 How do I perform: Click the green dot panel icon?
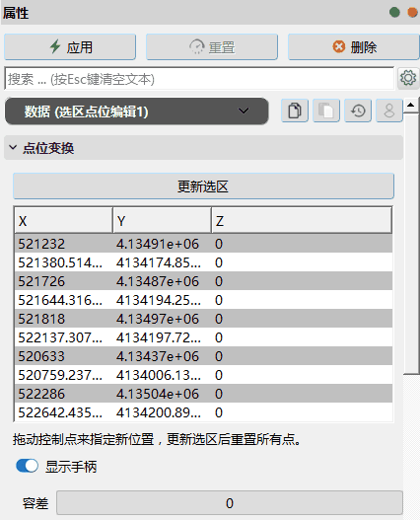394,13
